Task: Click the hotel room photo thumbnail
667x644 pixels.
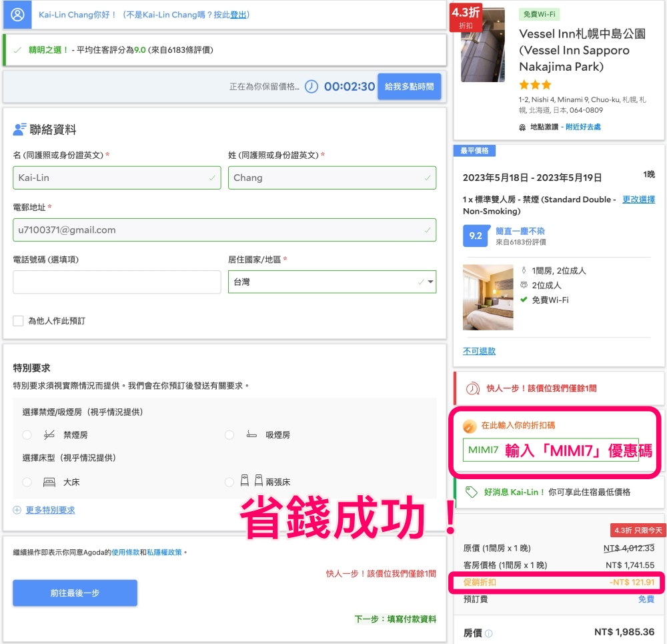Action: click(488, 297)
